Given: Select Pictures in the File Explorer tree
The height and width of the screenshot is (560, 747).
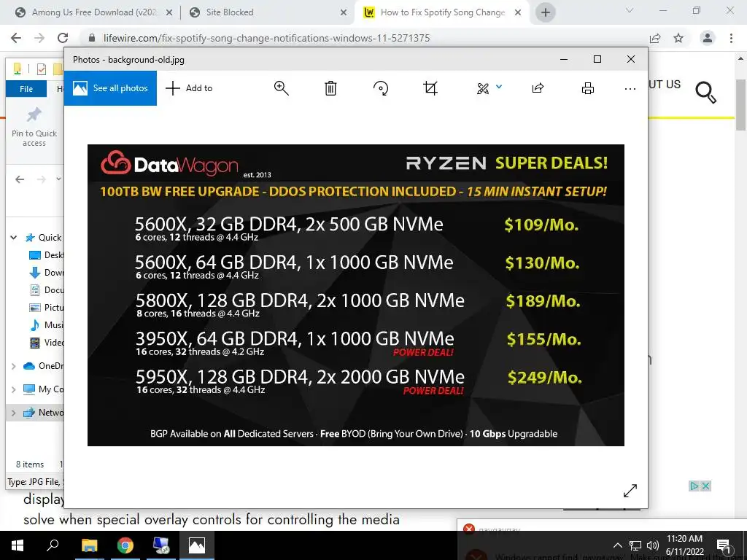Looking at the screenshot, I should click(x=46, y=308).
